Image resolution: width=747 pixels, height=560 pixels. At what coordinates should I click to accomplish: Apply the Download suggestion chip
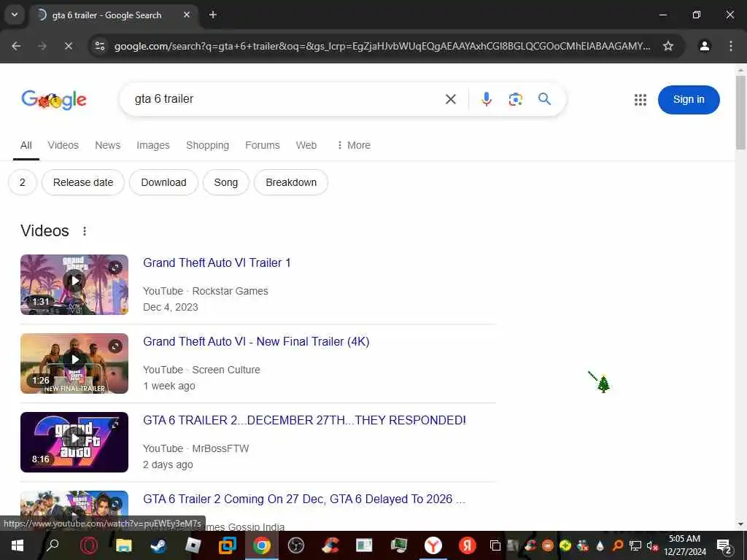163,182
